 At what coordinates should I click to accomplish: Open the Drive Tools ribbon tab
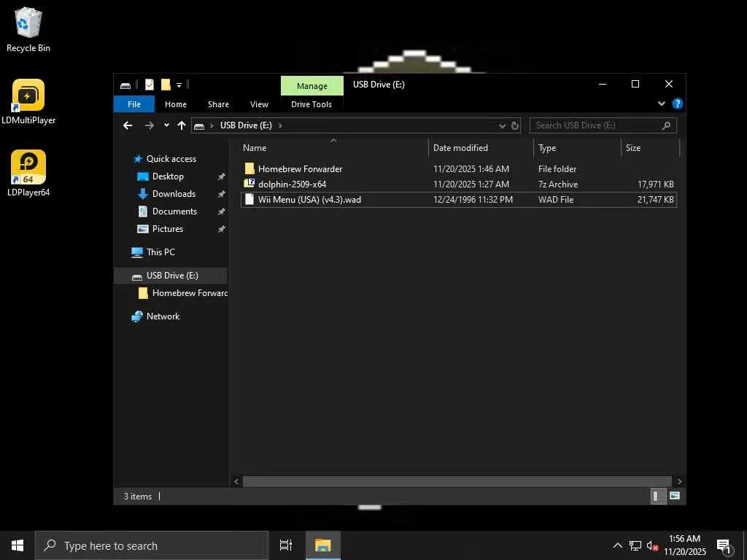(311, 104)
